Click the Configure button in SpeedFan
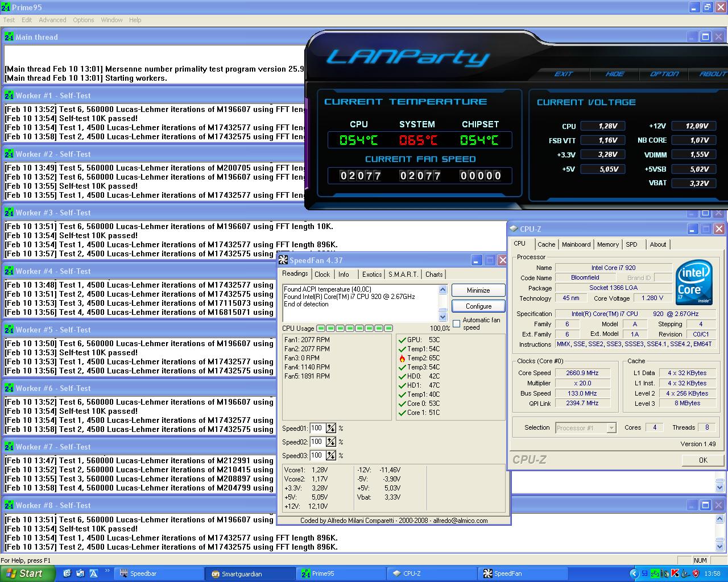 (478, 306)
